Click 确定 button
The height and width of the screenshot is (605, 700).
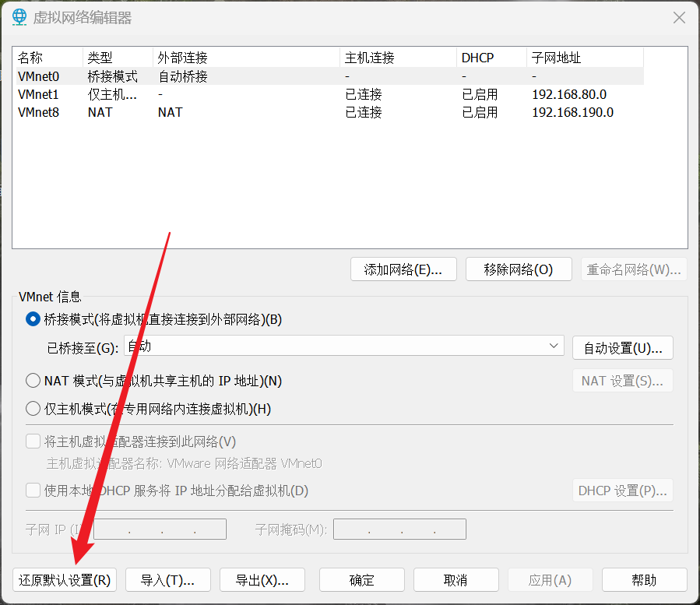362,580
